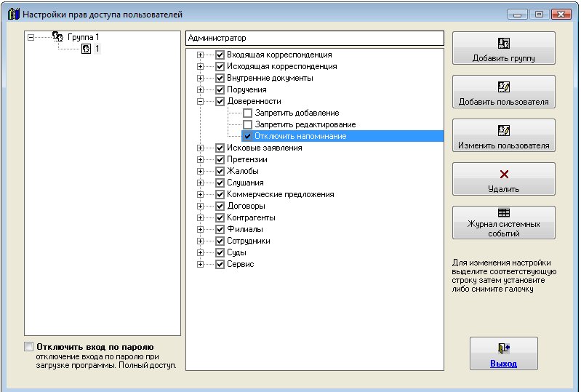Select the Филиалы row text
Image resolution: width=581 pixels, height=392 pixels.
point(245,229)
